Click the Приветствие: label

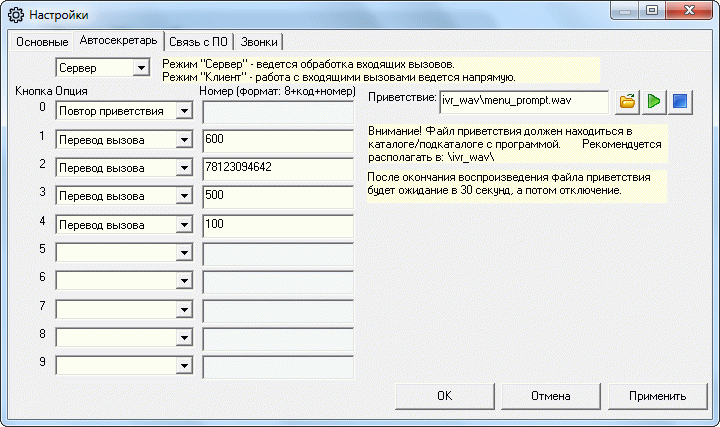[x=402, y=97]
